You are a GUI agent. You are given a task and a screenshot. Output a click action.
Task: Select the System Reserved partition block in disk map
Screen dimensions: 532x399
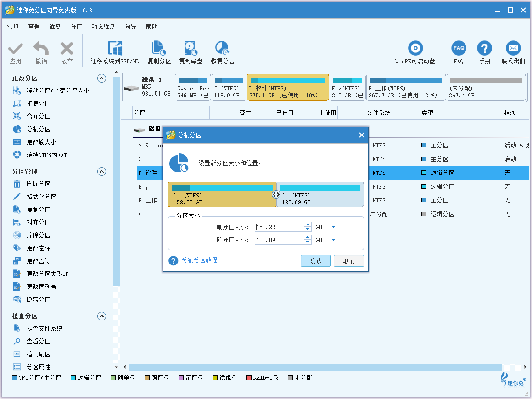click(193, 88)
